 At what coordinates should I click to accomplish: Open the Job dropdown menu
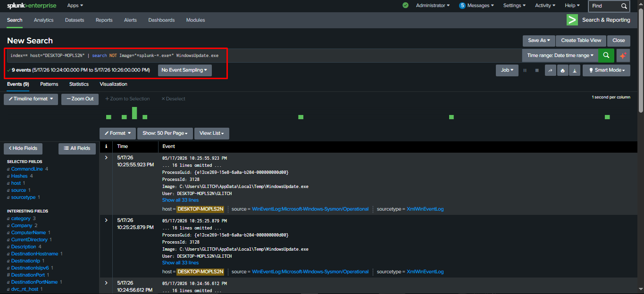tap(507, 70)
